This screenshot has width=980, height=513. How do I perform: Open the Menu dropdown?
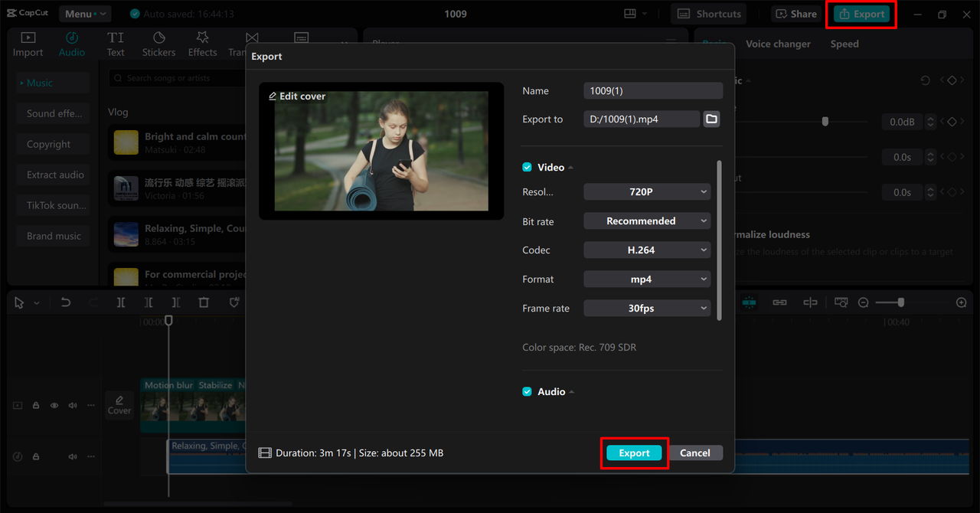click(x=84, y=14)
